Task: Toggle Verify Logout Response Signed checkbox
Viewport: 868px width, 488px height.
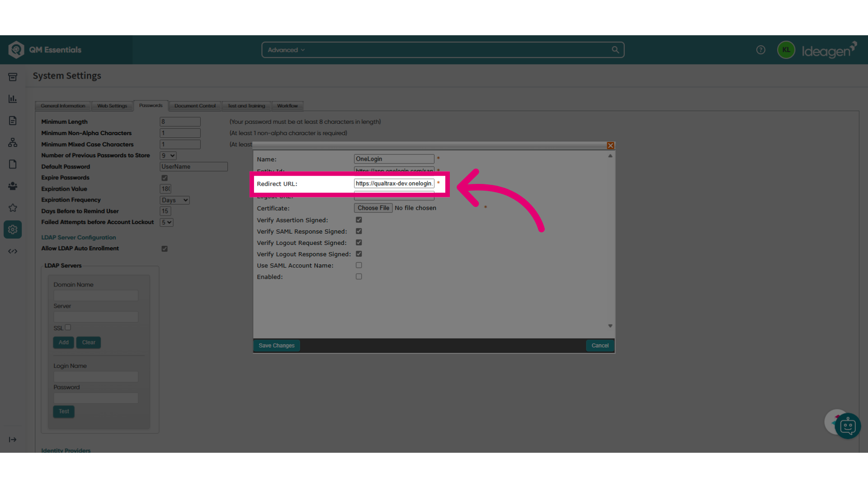Action: coord(359,254)
